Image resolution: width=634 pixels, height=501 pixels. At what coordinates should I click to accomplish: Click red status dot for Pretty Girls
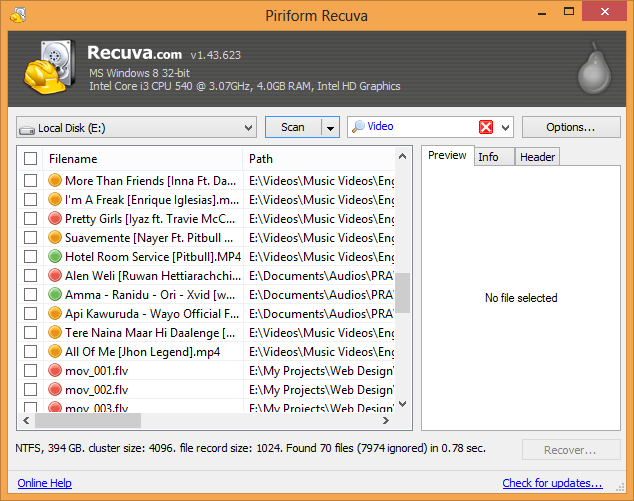click(x=55, y=218)
